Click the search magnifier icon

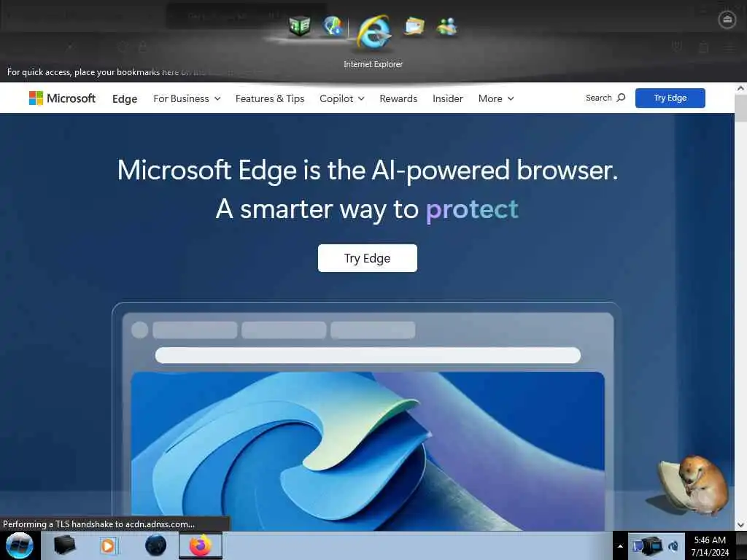click(621, 98)
